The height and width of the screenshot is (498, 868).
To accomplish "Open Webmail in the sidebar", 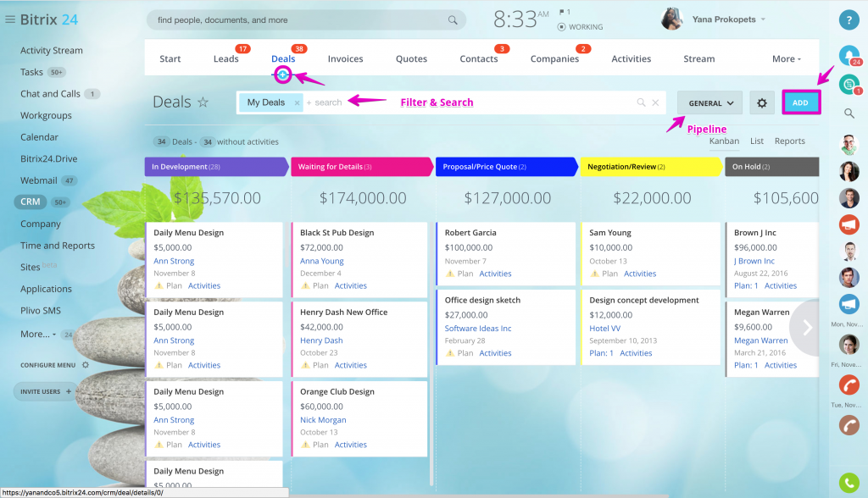I will pos(39,180).
